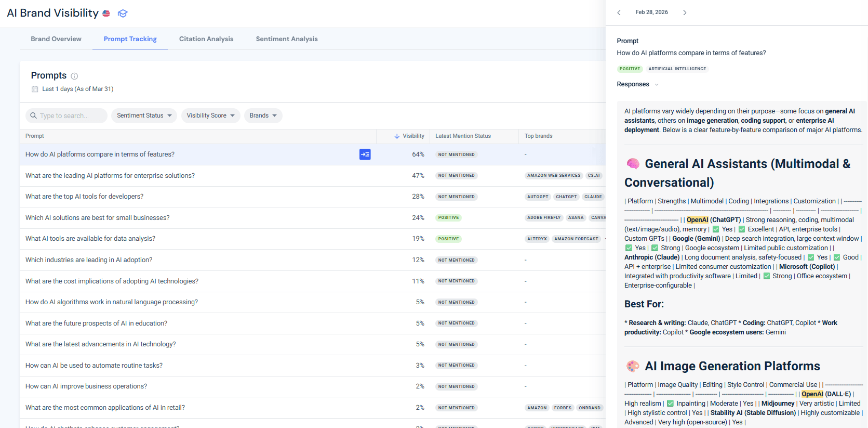Select prompt about leading AI platforms for enterprise
This screenshot has width=868, height=428.
point(110,176)
